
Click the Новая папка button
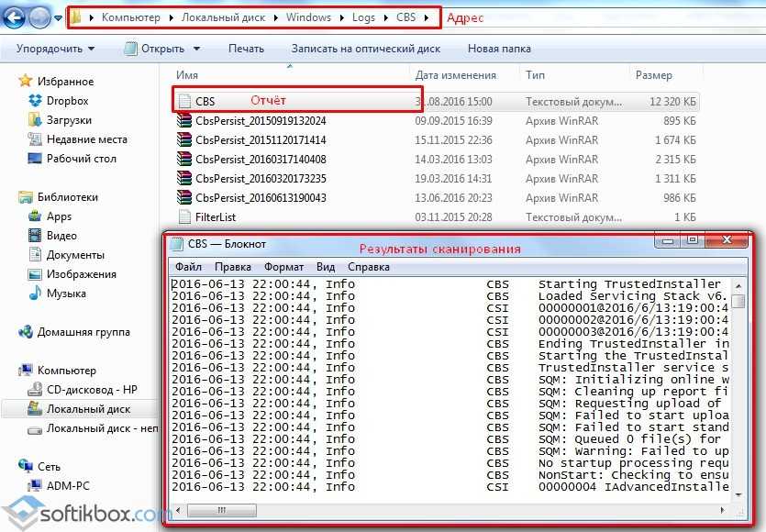click(497, 49)
